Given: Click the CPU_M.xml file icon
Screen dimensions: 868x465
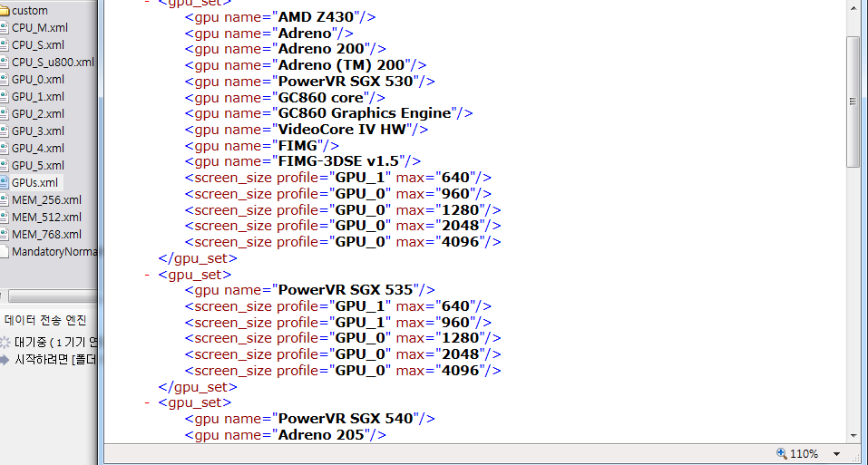Looking at the screenshot, I should [x=4, y=27].
